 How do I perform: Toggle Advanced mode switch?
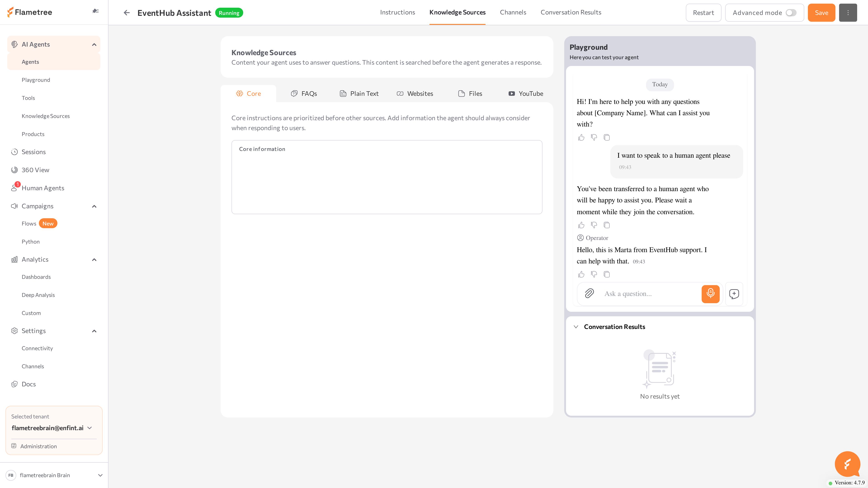point(791,13)
